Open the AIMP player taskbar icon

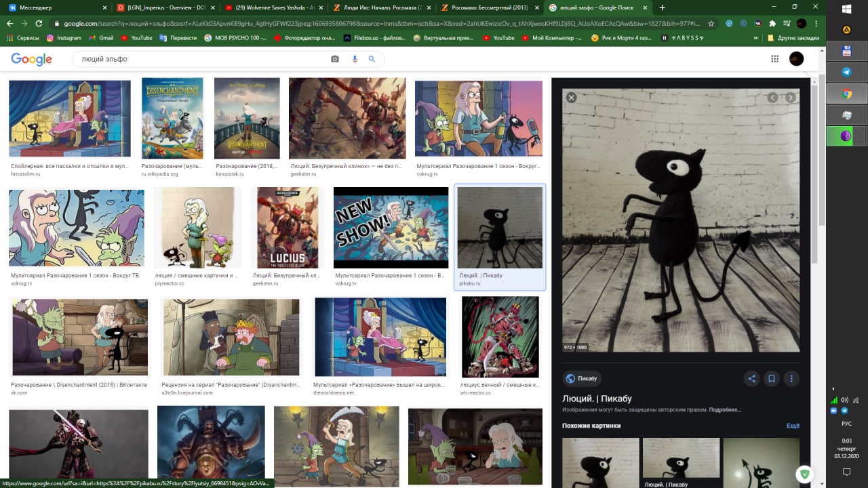click(846, 30)
